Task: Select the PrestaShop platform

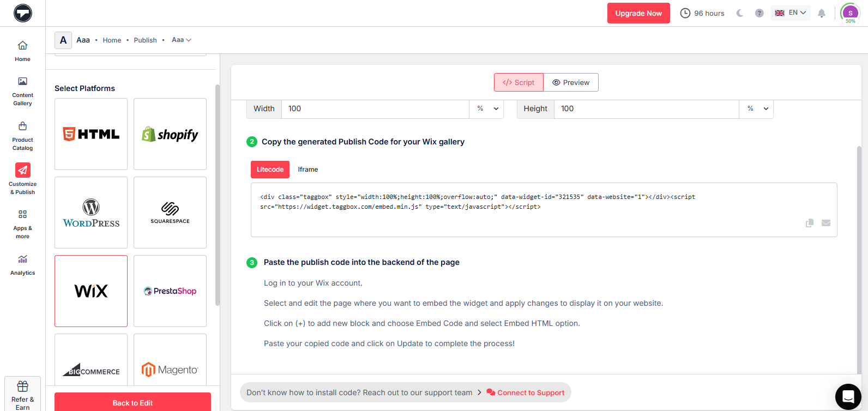Action: [170, 291]
